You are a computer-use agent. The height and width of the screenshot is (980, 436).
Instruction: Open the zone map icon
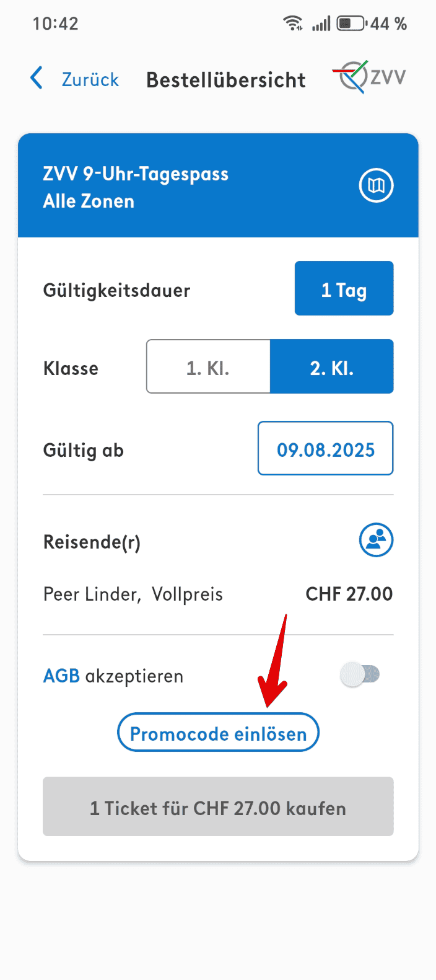376,185
